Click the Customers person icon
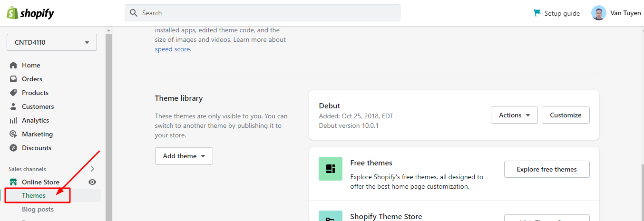 (13, 106)
